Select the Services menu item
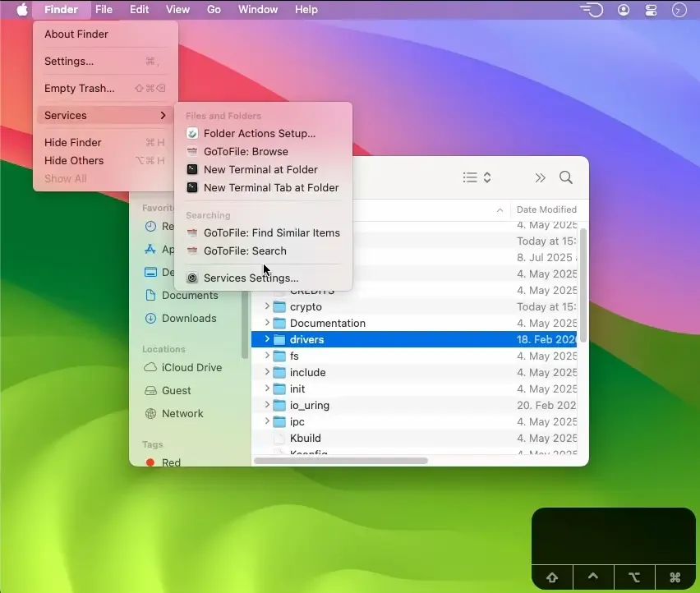Screen dimensions: 700x593 pos(105,116)
